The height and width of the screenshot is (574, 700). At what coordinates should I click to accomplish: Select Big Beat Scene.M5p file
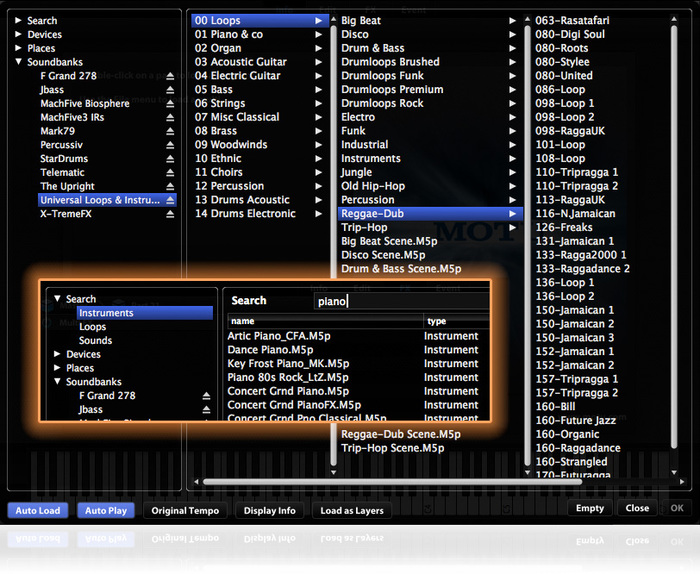(389, 241)
